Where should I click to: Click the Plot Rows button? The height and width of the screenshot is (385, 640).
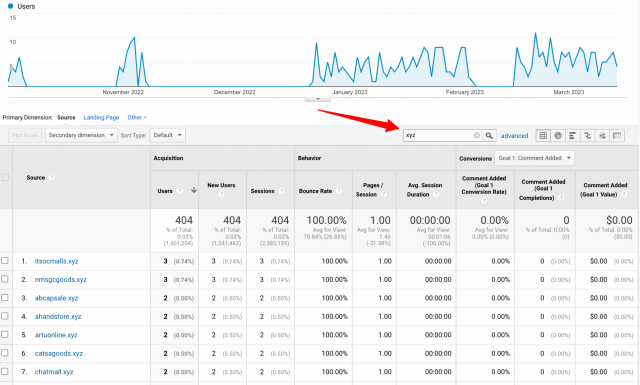point(25,135)
